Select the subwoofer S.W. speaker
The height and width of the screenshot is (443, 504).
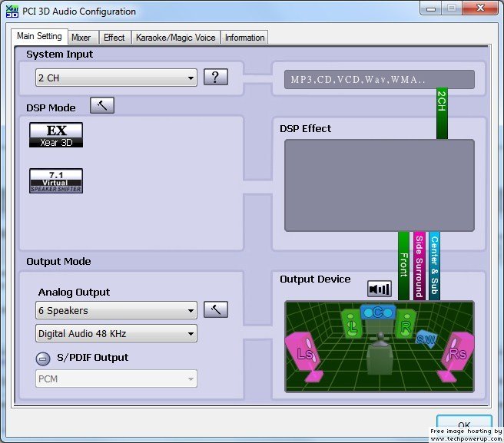(x=426, y=339)
